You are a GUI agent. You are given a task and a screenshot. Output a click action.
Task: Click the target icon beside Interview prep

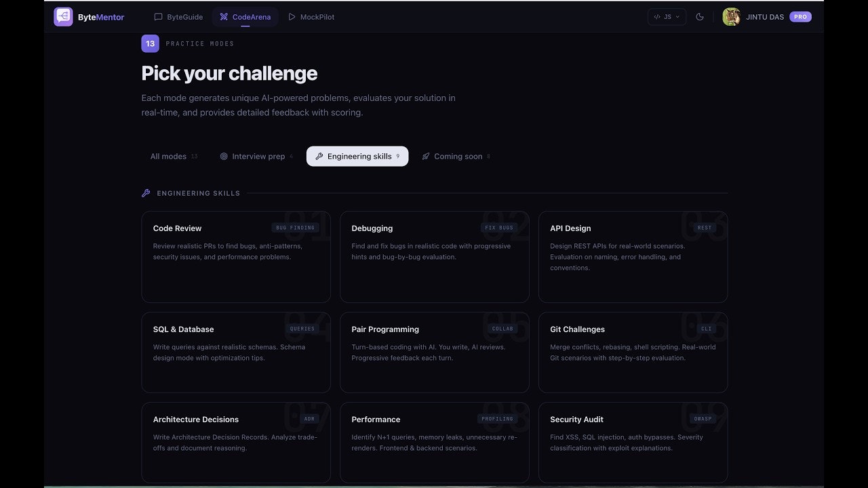point(224,156)
